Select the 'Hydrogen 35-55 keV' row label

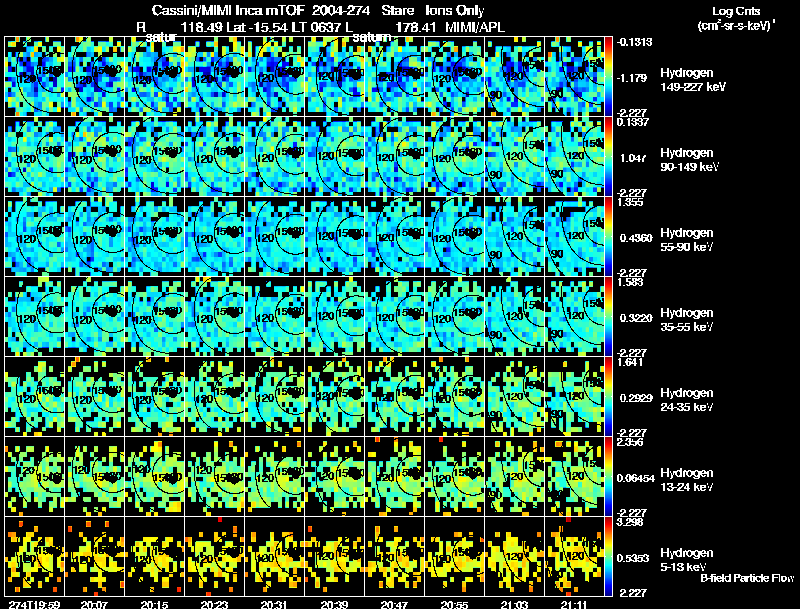click(x=687, y=320)
